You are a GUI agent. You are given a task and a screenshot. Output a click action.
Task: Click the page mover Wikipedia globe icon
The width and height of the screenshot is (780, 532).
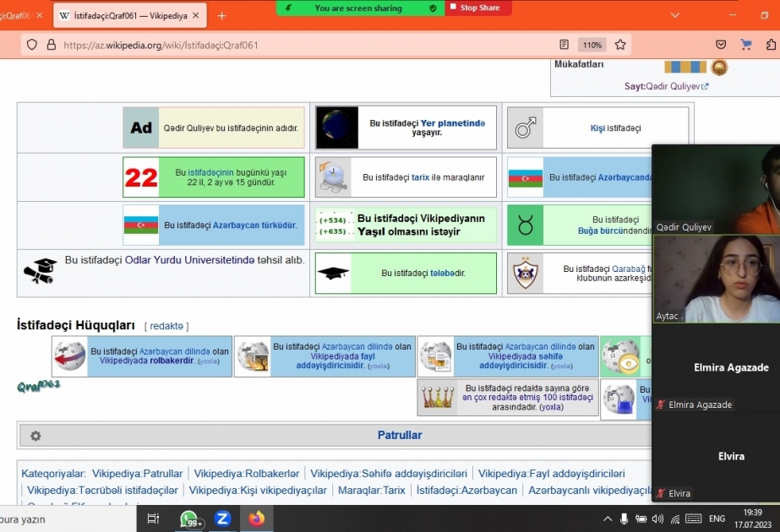(436, 356)
